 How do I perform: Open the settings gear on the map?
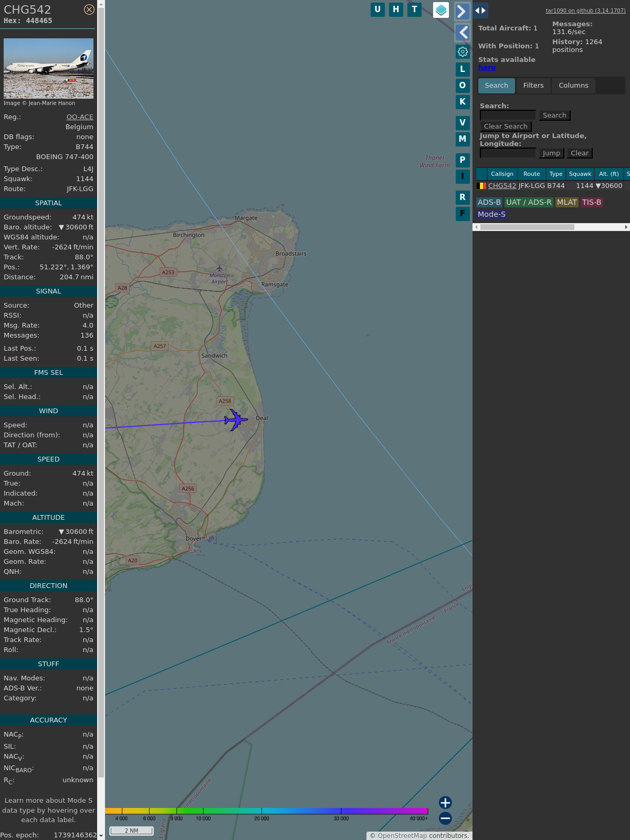coord(463,51)
